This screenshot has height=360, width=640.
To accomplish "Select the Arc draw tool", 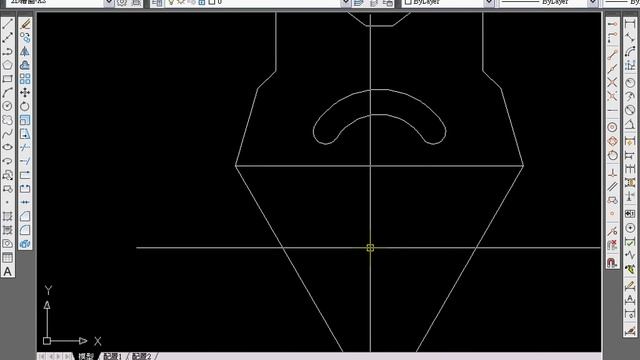I will [x=7, y=93].
